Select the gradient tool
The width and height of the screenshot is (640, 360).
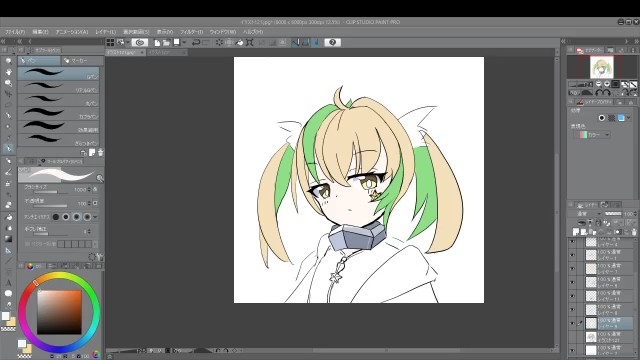(x=8, y=239)
